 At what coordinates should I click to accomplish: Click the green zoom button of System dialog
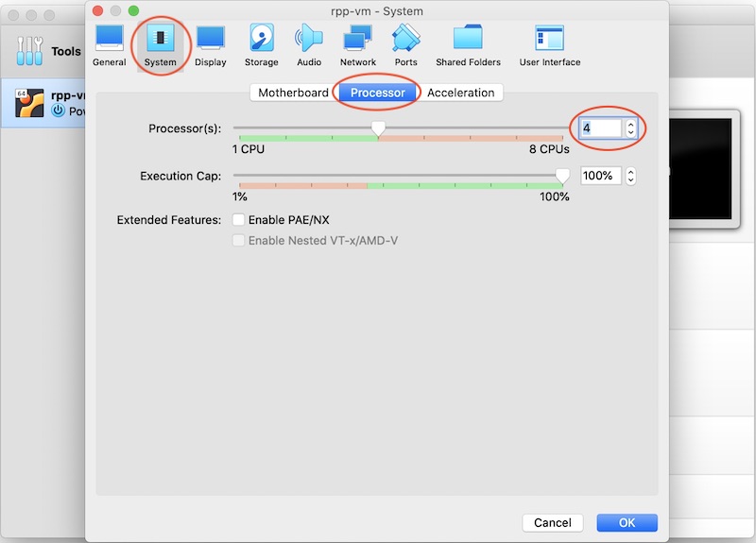point(133,10)
